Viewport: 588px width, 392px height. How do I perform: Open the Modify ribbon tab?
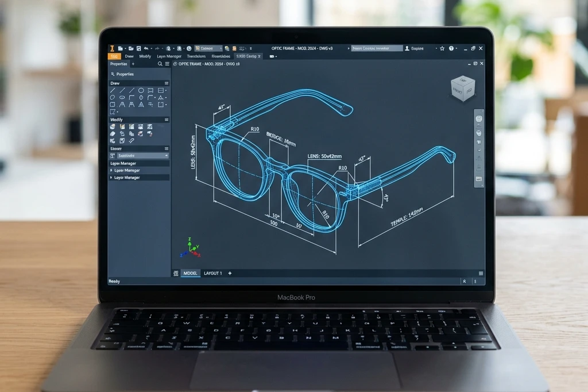tap(145, 56)
